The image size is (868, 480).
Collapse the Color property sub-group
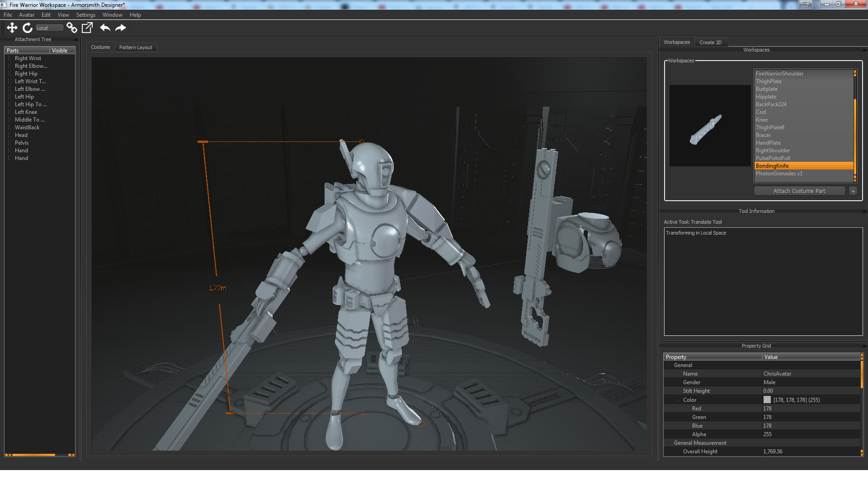click(678, 400)
